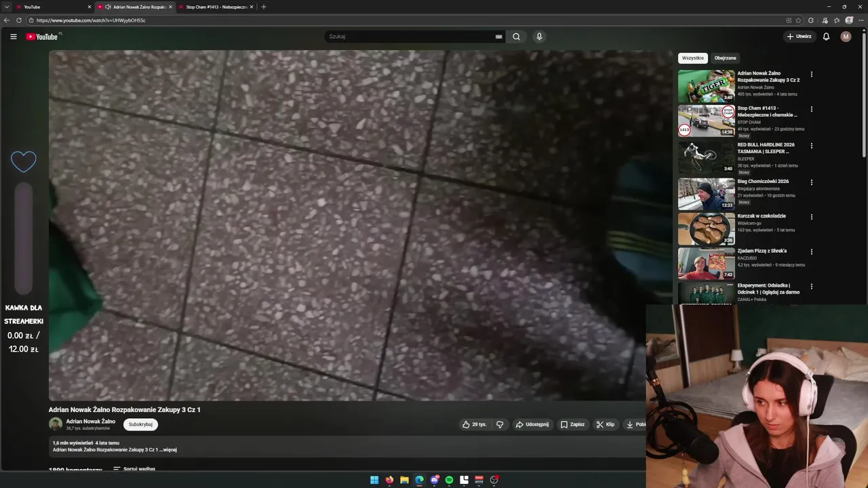Open Firefox from the taskbar
The image size is (868, 488).
389,480
